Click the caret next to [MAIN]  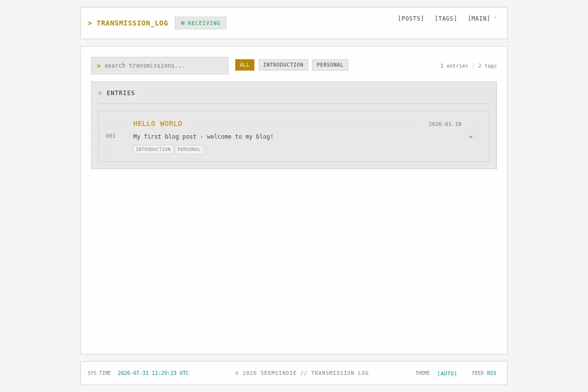tap(495, 19)
